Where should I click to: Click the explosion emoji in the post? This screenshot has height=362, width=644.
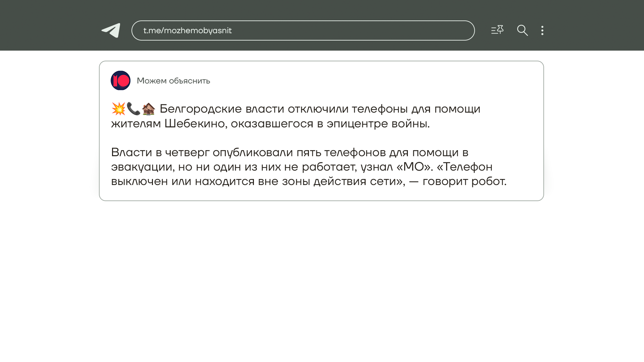tap(118, 109)
